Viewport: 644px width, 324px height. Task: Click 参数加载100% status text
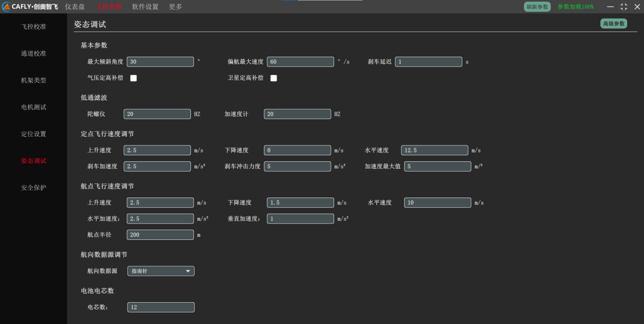(x=576, y=7)
